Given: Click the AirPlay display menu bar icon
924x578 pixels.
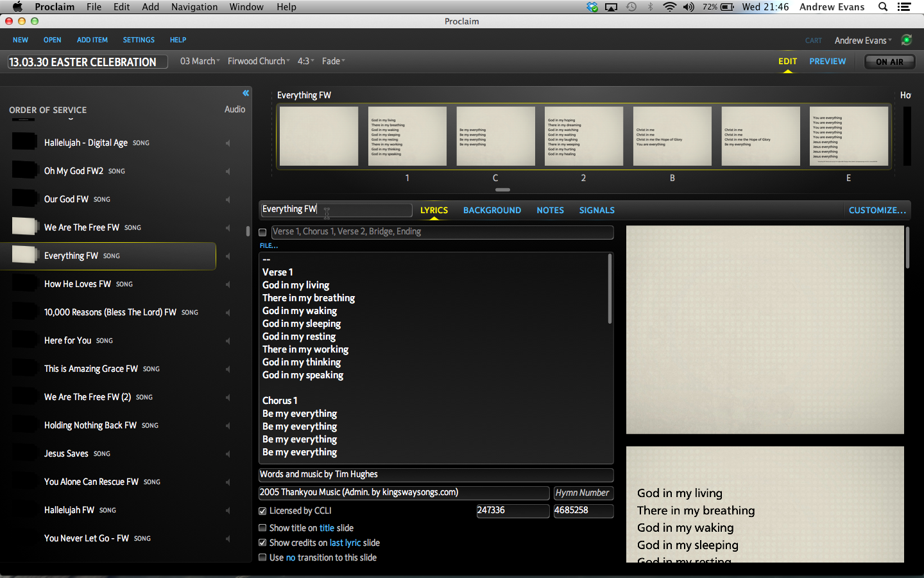Looking at the screenshot, I should [x=612, y=7].
